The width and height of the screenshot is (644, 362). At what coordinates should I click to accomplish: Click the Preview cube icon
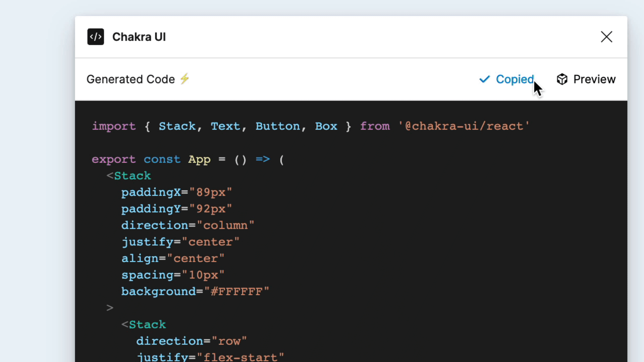point(562,79)
